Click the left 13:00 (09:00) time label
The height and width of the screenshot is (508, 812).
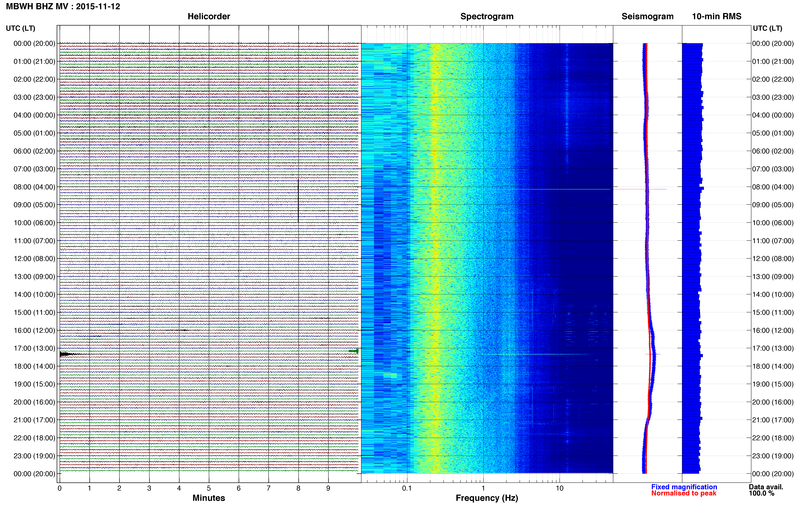[34, 277]
